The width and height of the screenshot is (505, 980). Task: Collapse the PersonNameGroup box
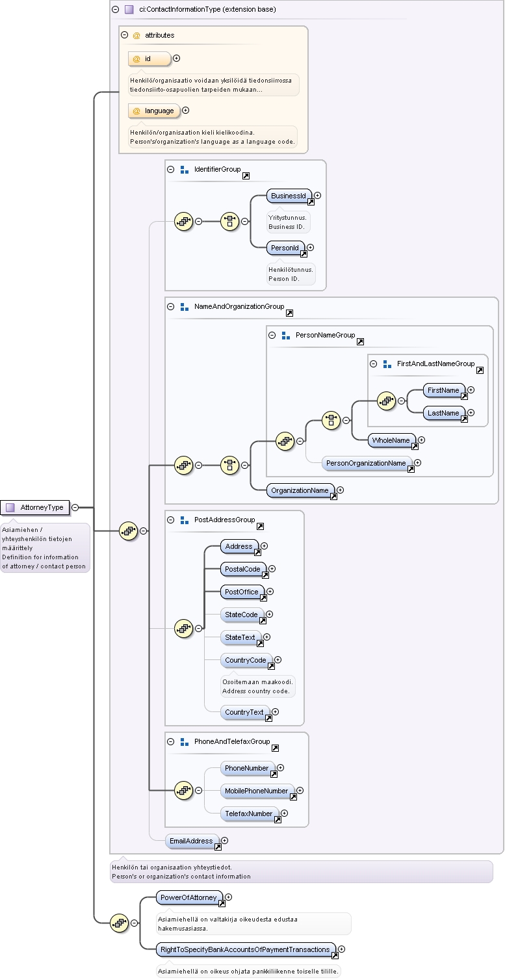[x=272, y=335]
